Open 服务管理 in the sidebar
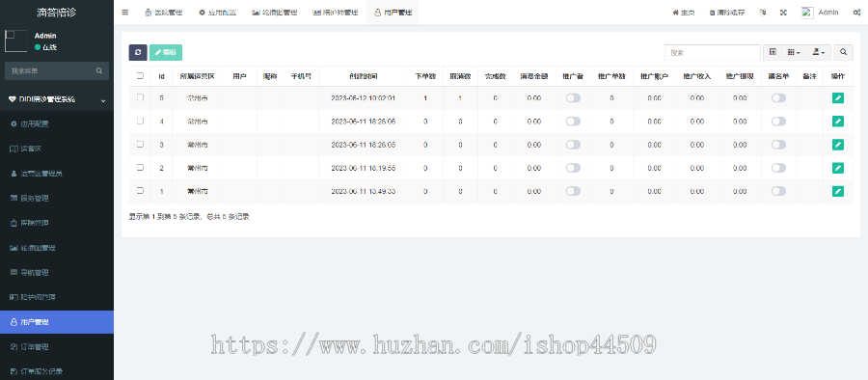868x380 pixels. pos(57,199)
